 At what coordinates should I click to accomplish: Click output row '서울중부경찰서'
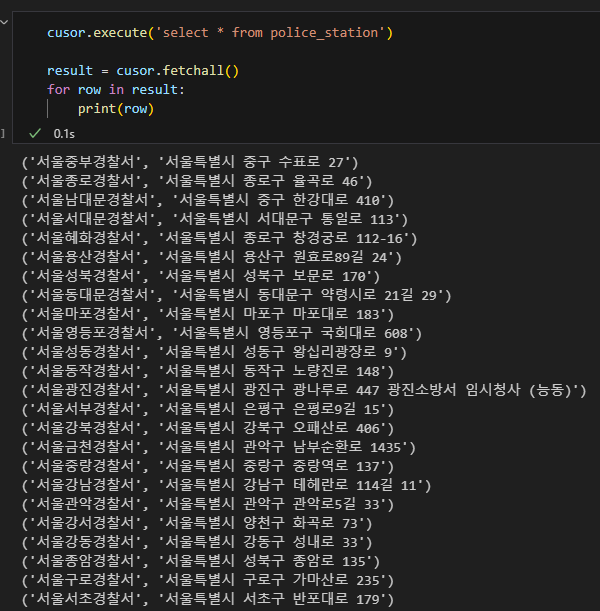pyautogui.click(x=190, y=162)
